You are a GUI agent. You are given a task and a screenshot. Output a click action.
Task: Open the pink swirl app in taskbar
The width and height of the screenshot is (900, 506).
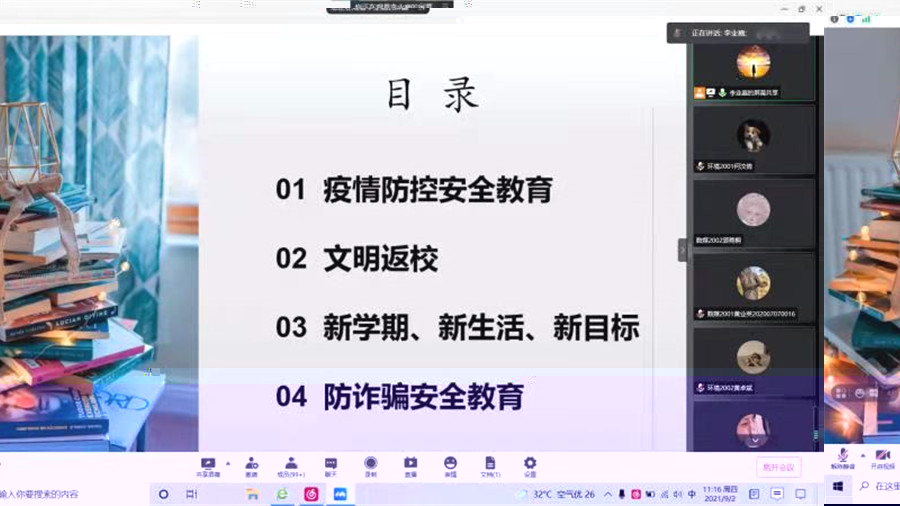click(x=311, y=494)
